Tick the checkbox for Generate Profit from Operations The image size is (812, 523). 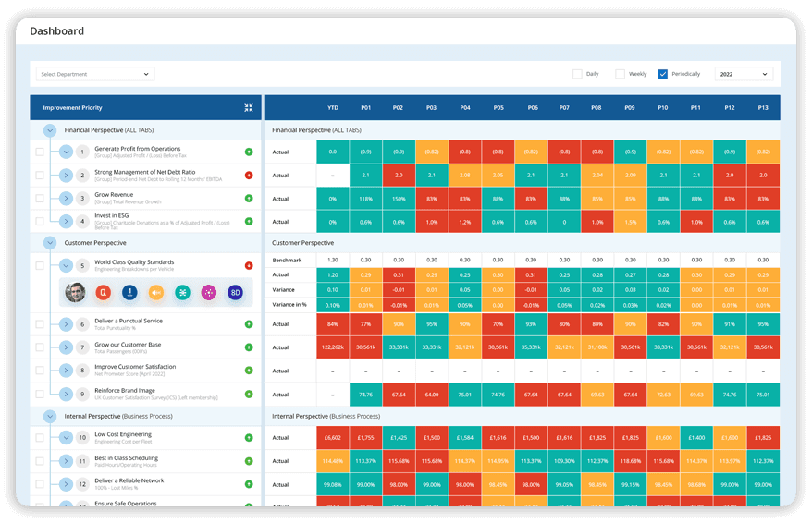point(40,152)
